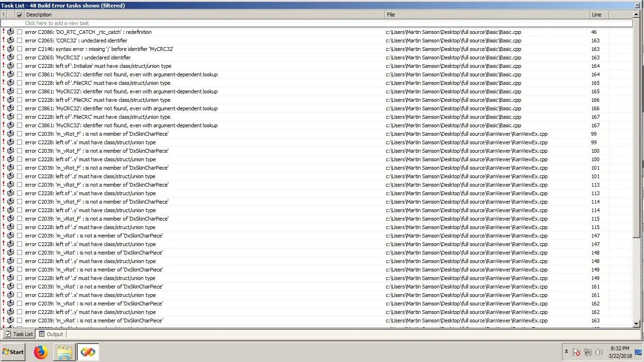Click build error icon for 'CCRC32' undeclared identifier row

10,41
